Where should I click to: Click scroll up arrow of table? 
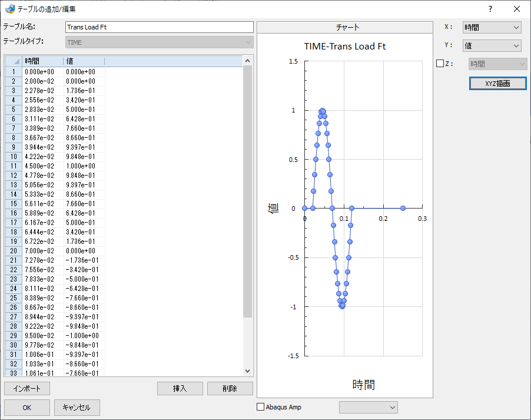pyautogui.click(x=248, y=61)
